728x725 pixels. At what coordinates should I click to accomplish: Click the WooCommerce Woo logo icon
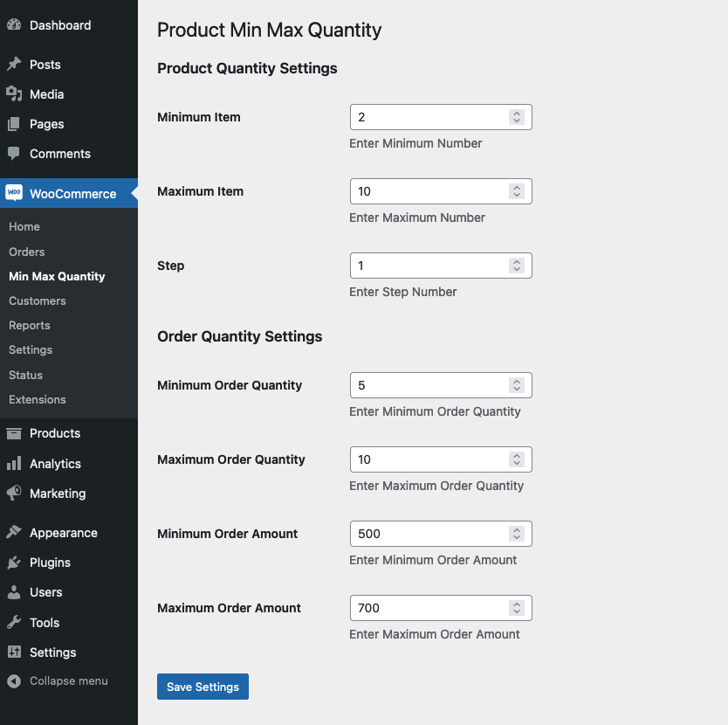click(x=14, y=192)
